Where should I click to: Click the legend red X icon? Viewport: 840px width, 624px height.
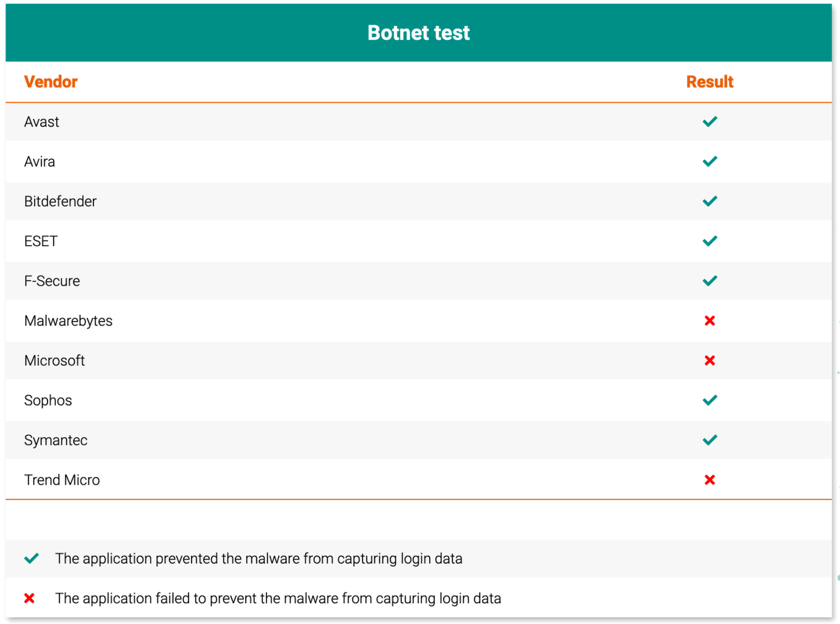[x=30, y=598]
